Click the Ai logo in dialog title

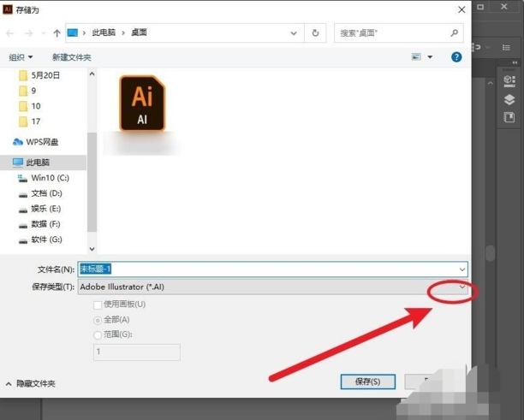[7, 9]
